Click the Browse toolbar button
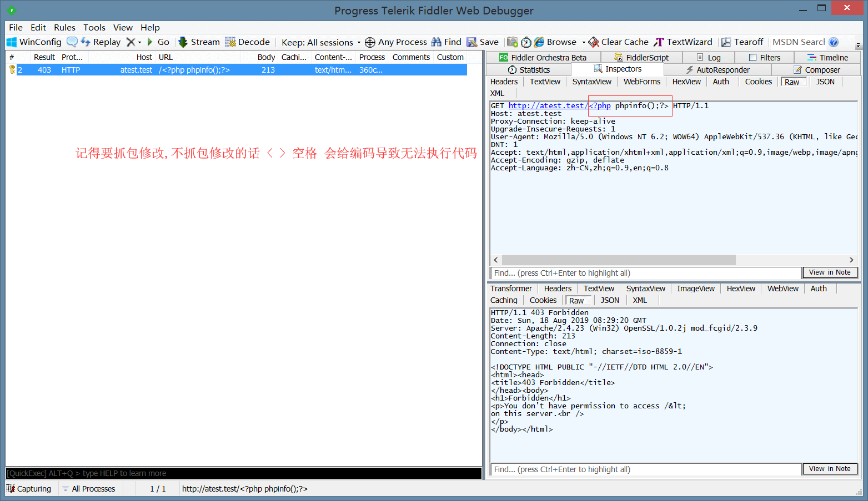The height and width of the screenshot is (501, 868). [555, 42]
